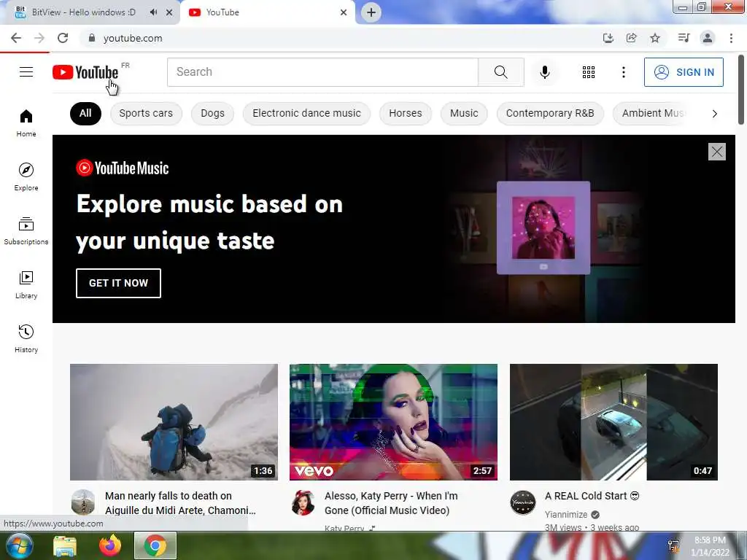
Task: Select the All filter chip
Action: pos(85,113)
